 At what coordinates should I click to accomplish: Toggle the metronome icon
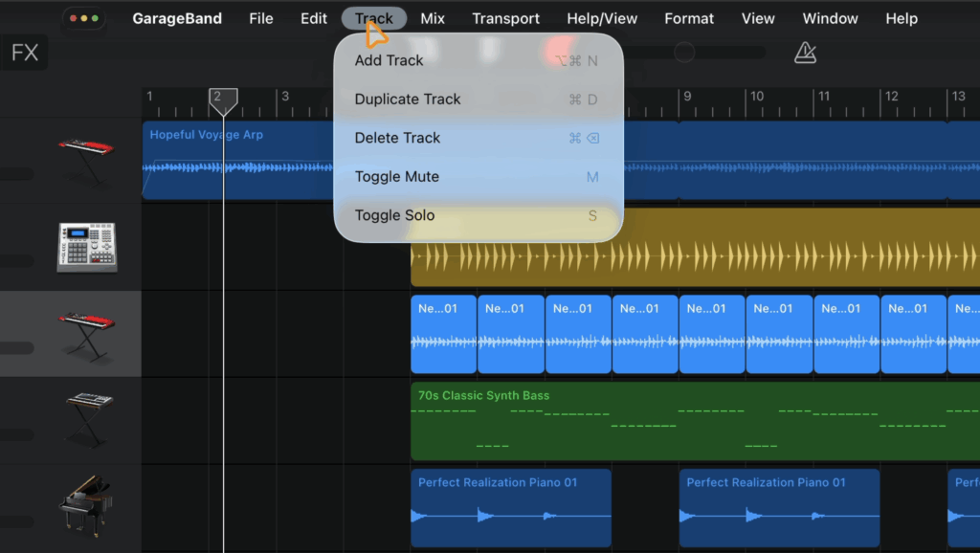pyautogui.click(x=805, y=54)
